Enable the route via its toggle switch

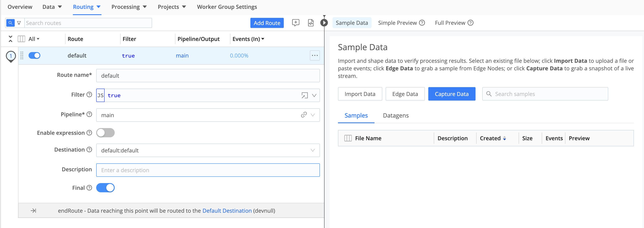[x=34, y=55]
